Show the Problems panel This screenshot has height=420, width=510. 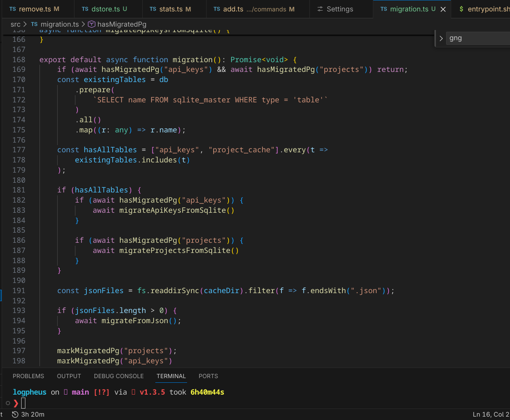click(x=28, y=376)
